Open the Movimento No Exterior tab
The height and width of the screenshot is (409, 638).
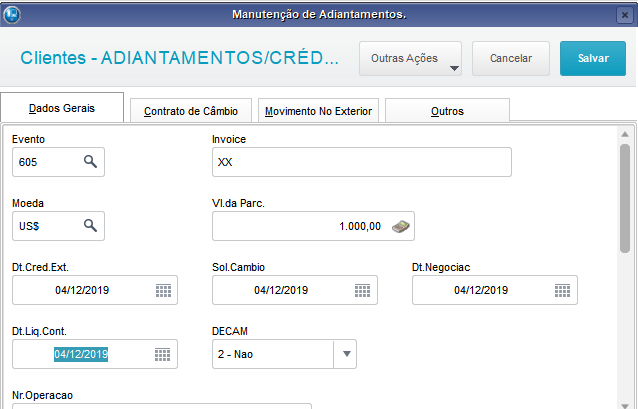pyautogui.click(x=318, y=111)
